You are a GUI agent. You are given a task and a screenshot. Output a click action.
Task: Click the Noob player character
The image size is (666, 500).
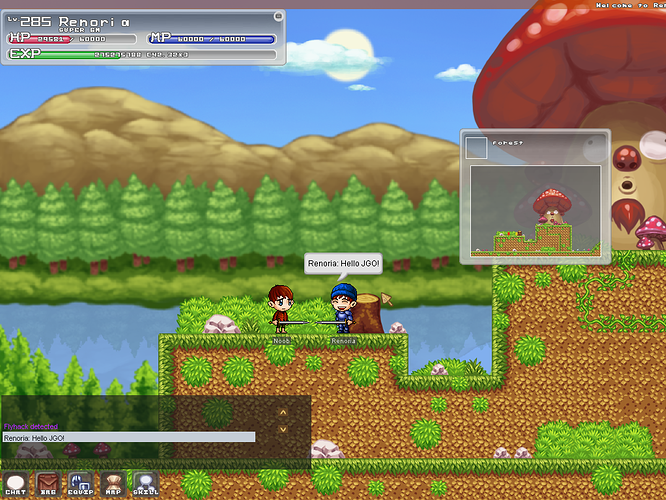pos(281,308)
